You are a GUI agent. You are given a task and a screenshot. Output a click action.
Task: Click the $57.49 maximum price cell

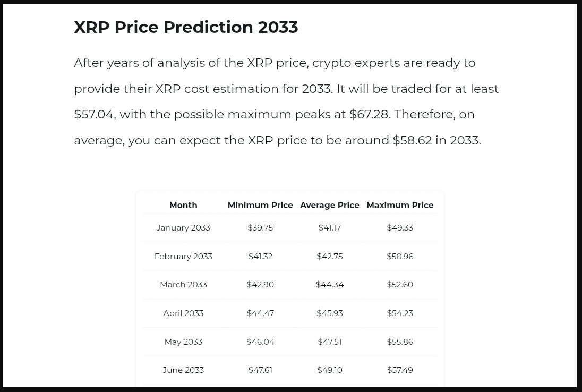coord(400,370)
